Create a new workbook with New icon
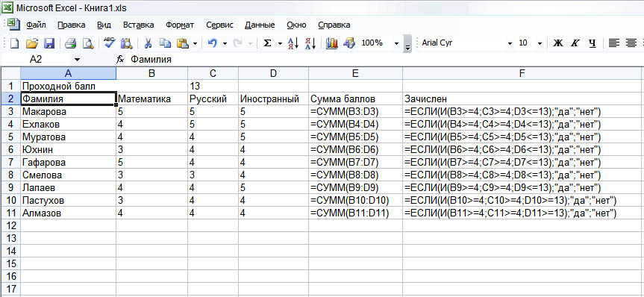The width and height of the screenshot is (644, 297). (14, 43)
